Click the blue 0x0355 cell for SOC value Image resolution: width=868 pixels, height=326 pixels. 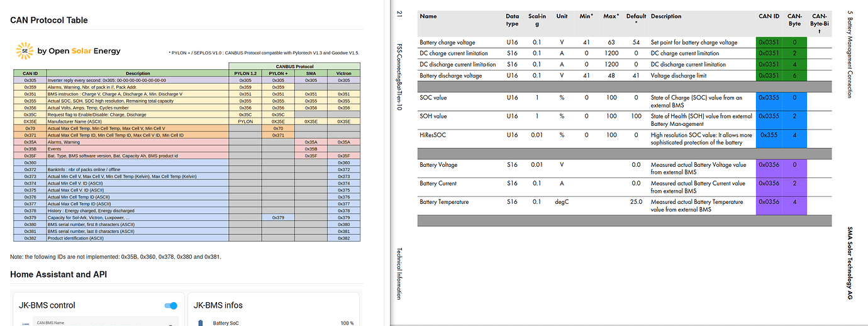(x=768, y=98)
